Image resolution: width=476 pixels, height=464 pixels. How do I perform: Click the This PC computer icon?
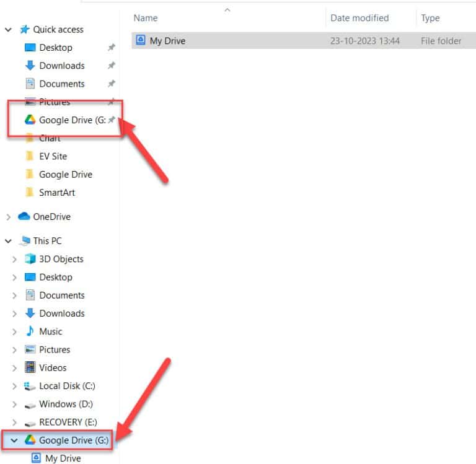tap(25, 240)
